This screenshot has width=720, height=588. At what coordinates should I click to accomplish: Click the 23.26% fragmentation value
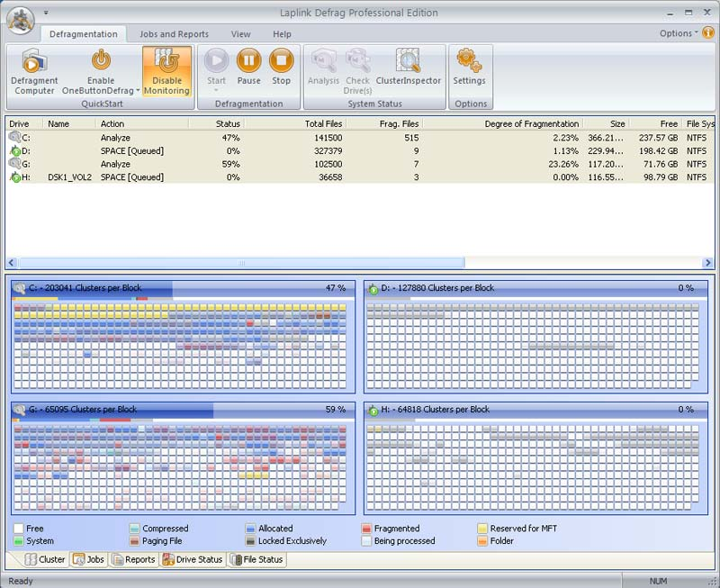(x=563, y=164)
